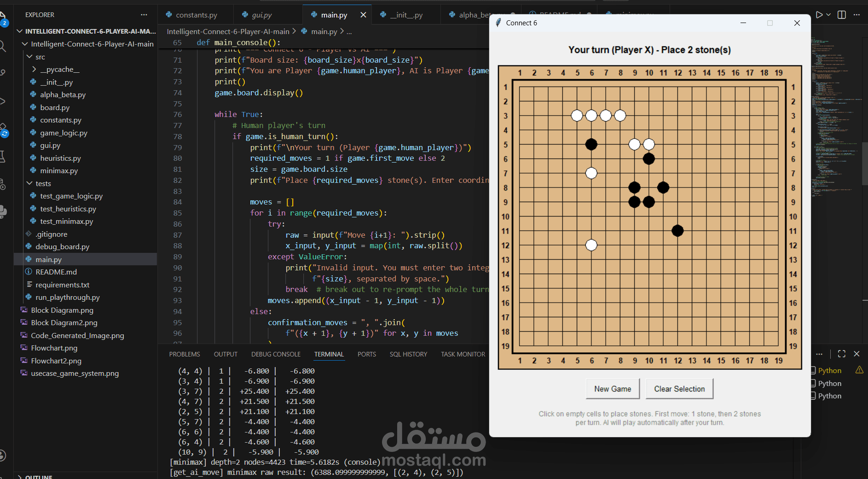Place a stone at column 10, row 10

(649, 216)
